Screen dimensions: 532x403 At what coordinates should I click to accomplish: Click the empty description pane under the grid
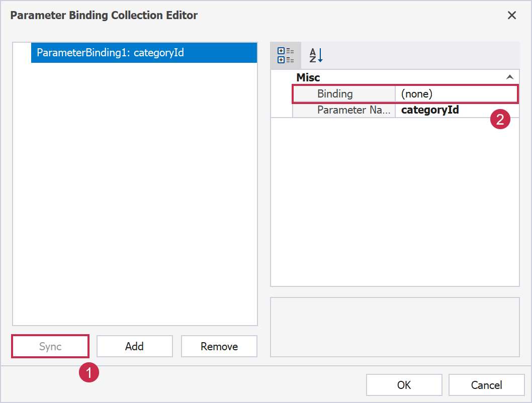tap(395, 327)
